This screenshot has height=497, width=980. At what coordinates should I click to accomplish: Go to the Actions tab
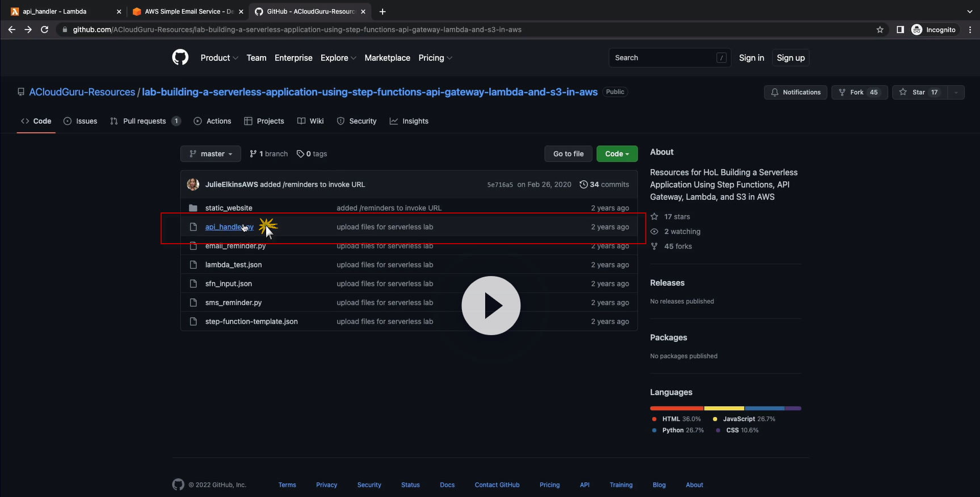(x=212, y=121)
